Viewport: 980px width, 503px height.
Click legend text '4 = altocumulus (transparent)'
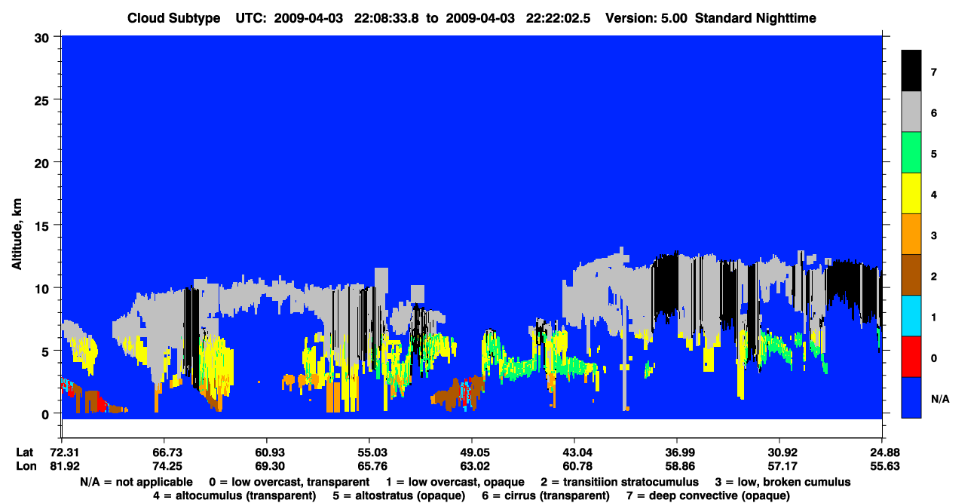234,495
